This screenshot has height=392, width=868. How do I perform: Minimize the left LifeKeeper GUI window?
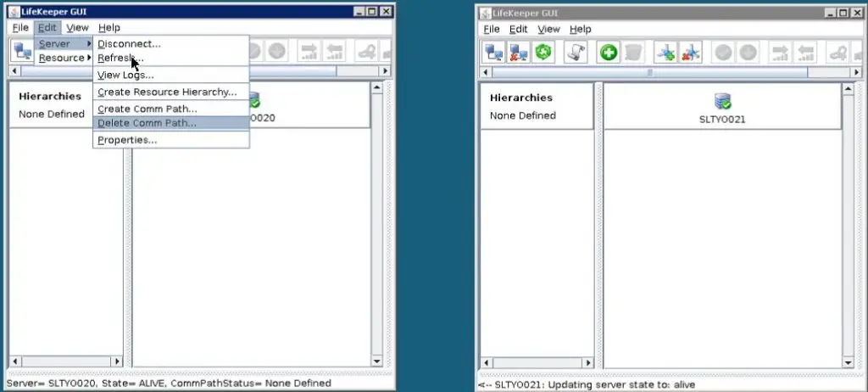[x=359, y=11]
